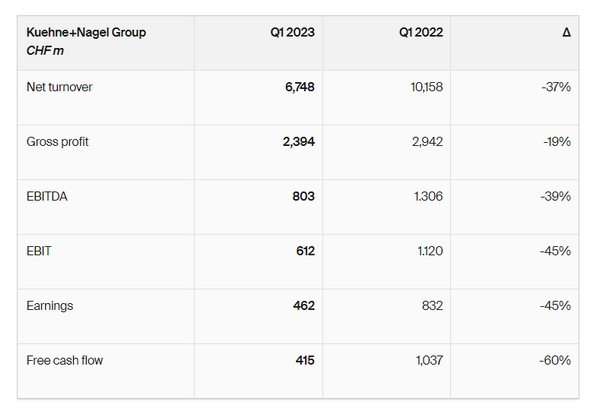Click the Free cash flow row label

coord(63,360)
